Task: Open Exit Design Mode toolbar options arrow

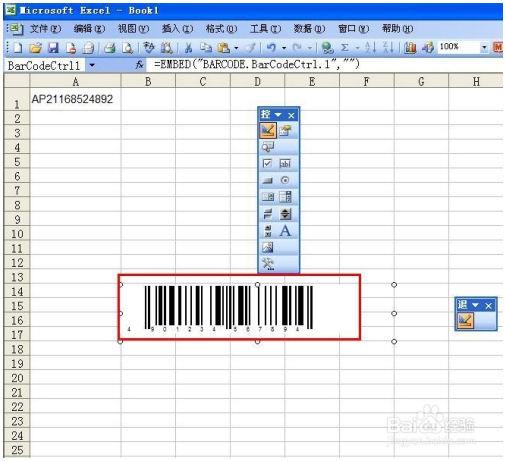Action: click(x=475, y=305)
